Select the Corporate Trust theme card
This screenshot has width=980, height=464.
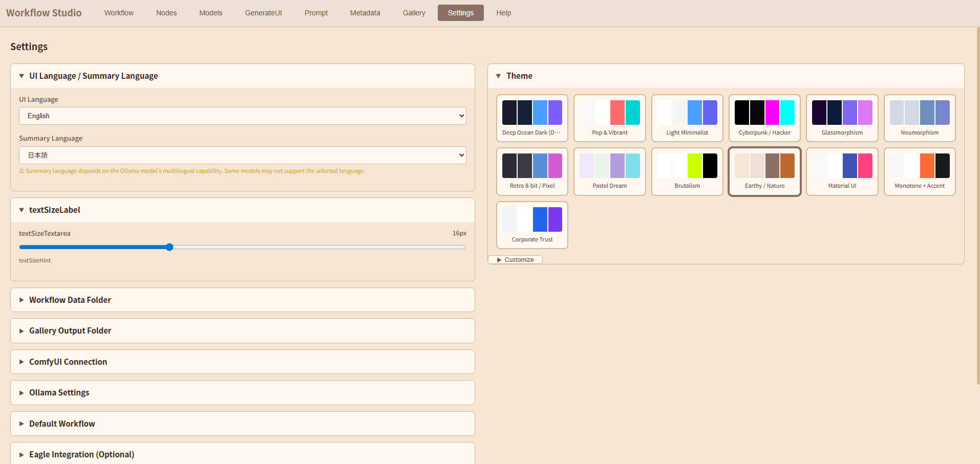(532, 225)
